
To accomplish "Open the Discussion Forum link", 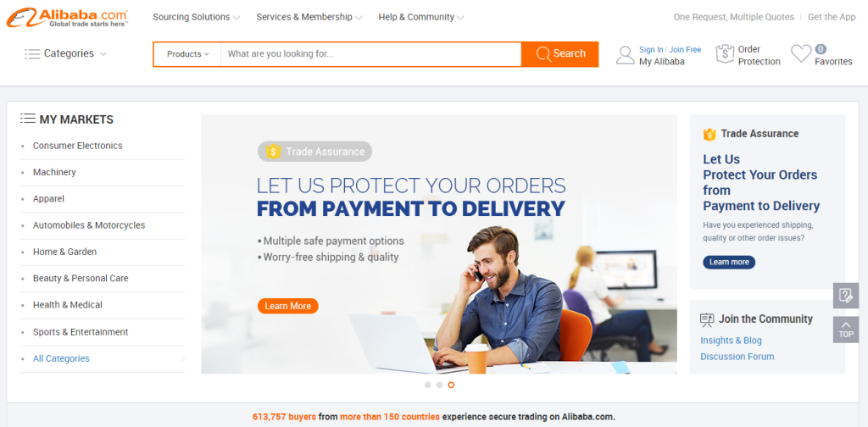I will pos(737,357).
